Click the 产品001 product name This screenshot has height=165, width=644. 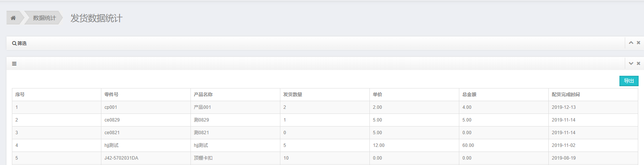pyautogui.click(x=202, y=107)
